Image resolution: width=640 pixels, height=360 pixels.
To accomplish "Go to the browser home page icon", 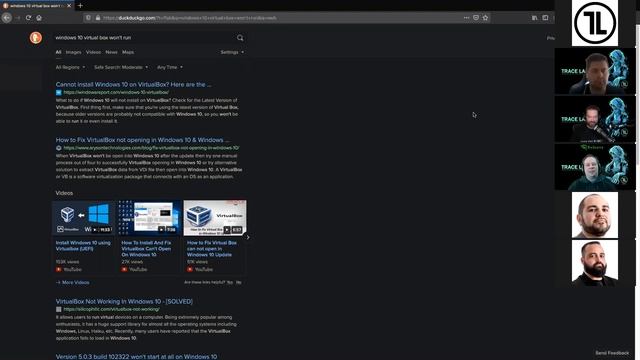I will pyautogui.click(x=39, y=18).
